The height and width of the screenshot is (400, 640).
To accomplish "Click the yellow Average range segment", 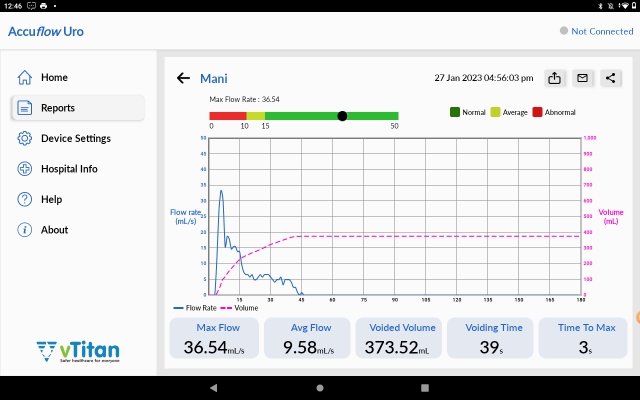I will pyautogui.click(x=256, y=116).
